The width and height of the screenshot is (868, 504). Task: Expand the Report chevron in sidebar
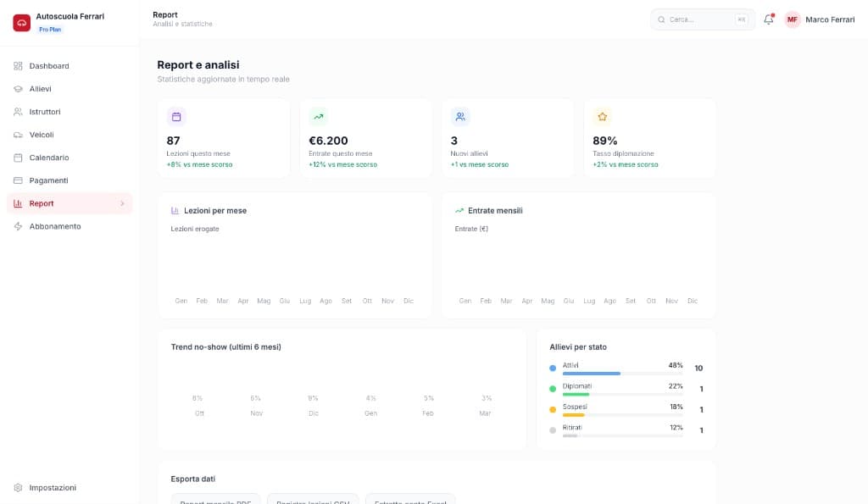(122, 203)
